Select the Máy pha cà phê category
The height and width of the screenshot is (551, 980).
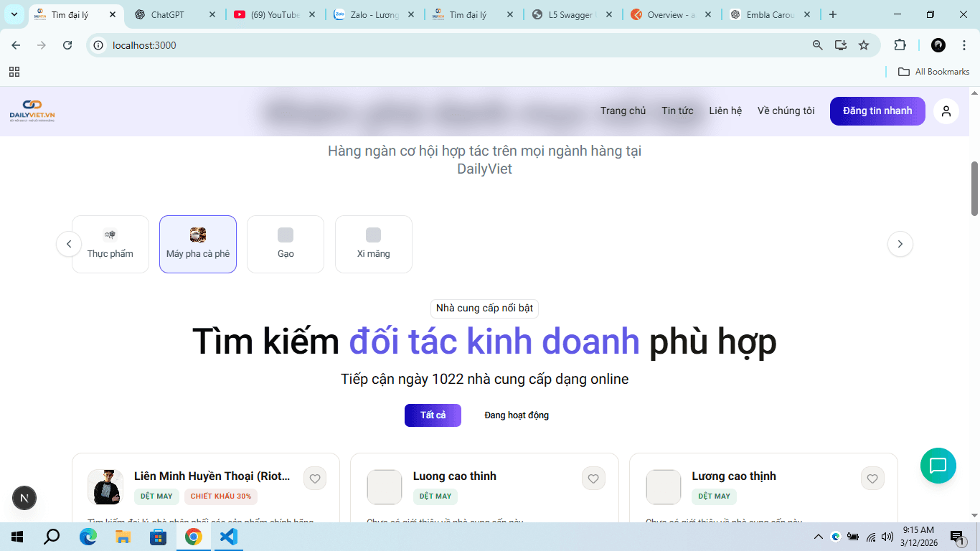click(198, 244)
